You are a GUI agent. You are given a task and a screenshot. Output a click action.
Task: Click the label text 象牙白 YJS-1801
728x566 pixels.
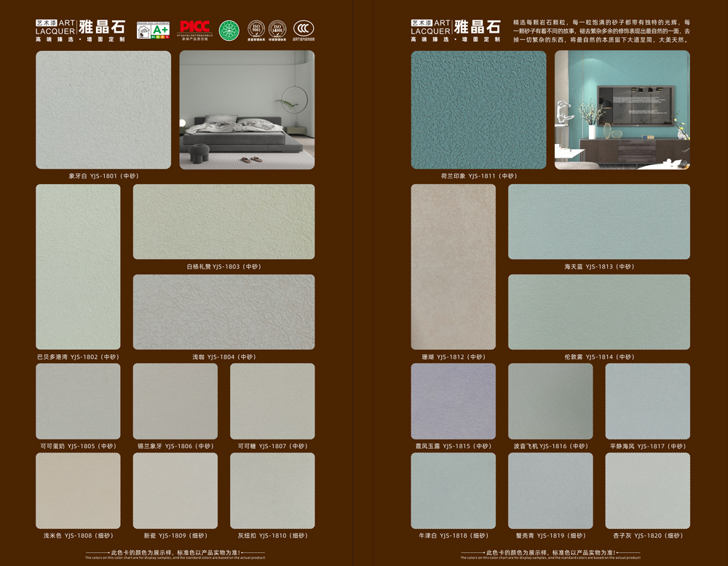click(x=93, y=176)
